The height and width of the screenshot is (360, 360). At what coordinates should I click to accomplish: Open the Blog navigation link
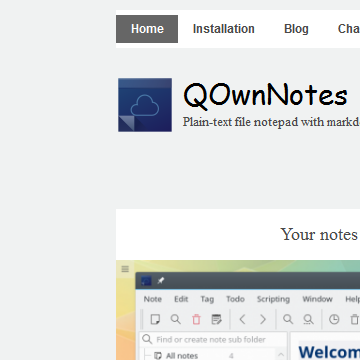(x=296, y=29)
